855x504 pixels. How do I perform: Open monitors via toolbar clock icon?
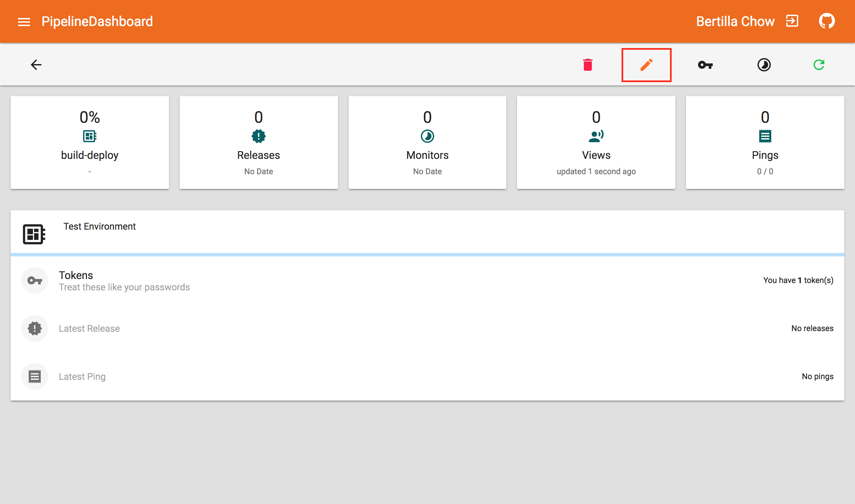[764, 64]
